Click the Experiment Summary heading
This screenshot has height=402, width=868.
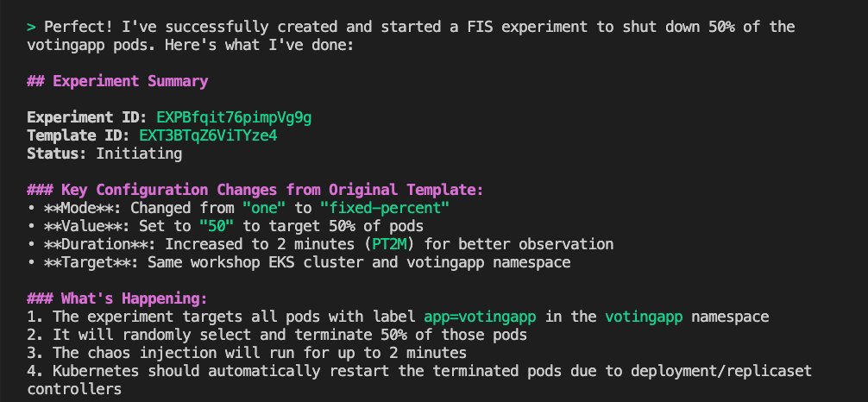point(117,81)
